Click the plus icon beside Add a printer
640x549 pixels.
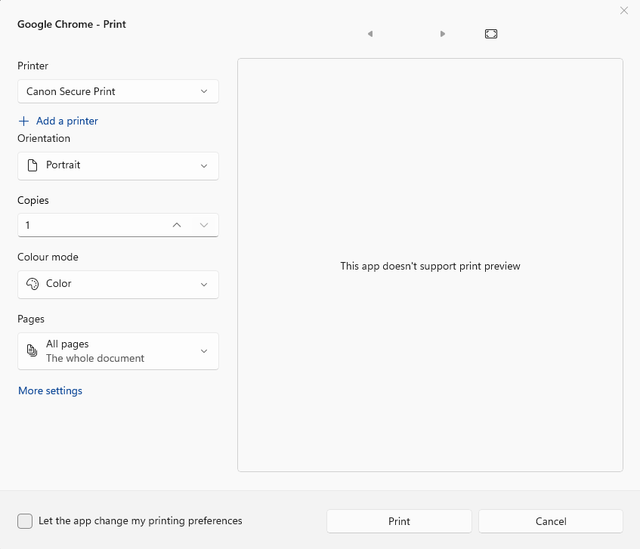tap(24, 121)
